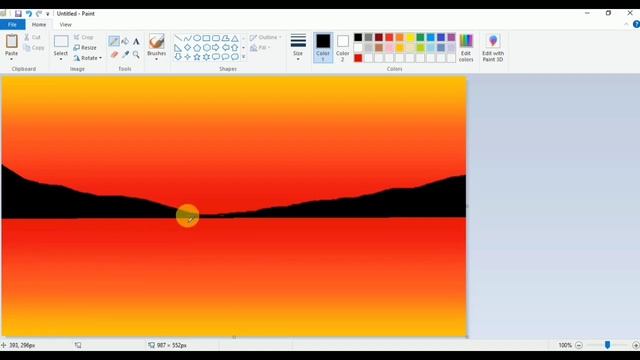Pick the yellow color swatch
640x360 pixels.
click(x=410, y=38)
